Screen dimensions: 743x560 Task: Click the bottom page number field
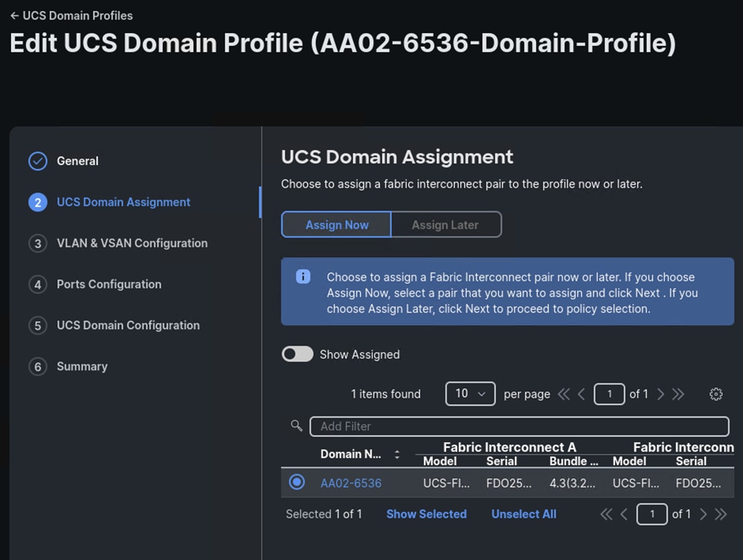click(652, 514)
